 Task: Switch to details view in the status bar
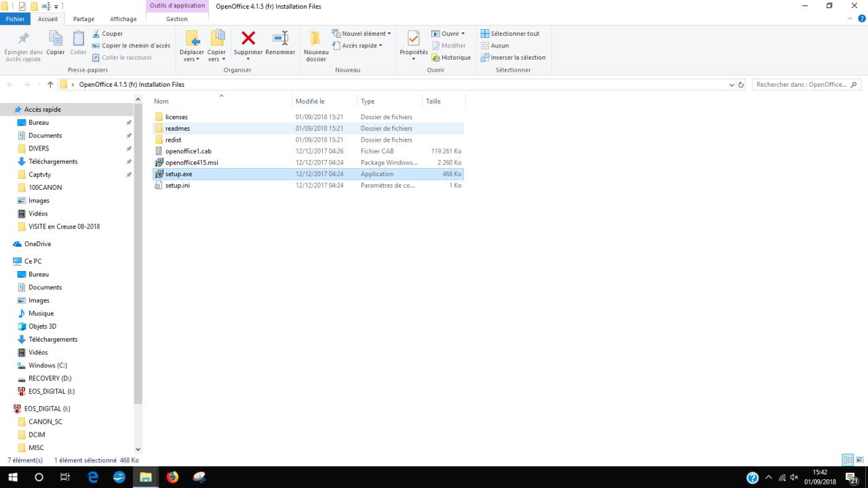tap(848, 460)
